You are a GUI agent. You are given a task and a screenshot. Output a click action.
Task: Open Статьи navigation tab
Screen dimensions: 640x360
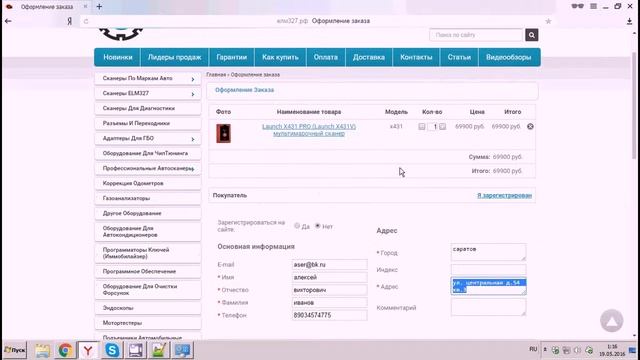coord(459,57)
